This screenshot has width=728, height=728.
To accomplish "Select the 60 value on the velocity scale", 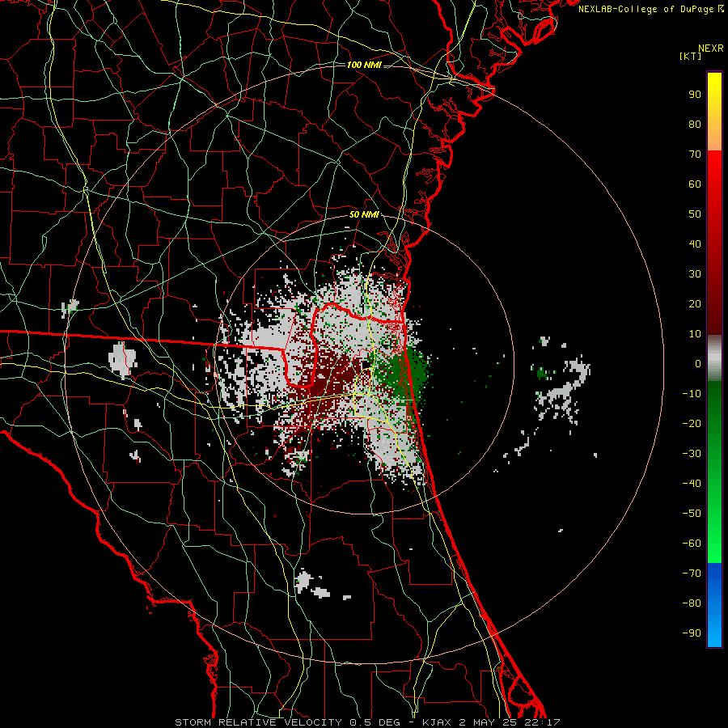I will pyautogui.click(x=695, y=184).
